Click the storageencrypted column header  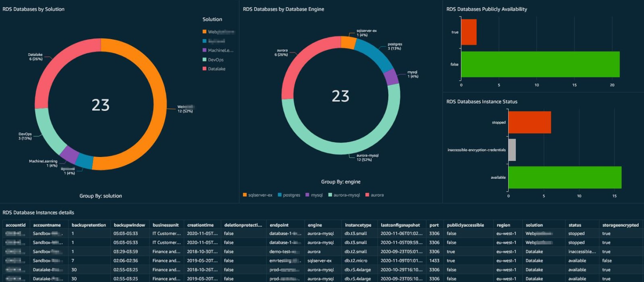point(621,225)
